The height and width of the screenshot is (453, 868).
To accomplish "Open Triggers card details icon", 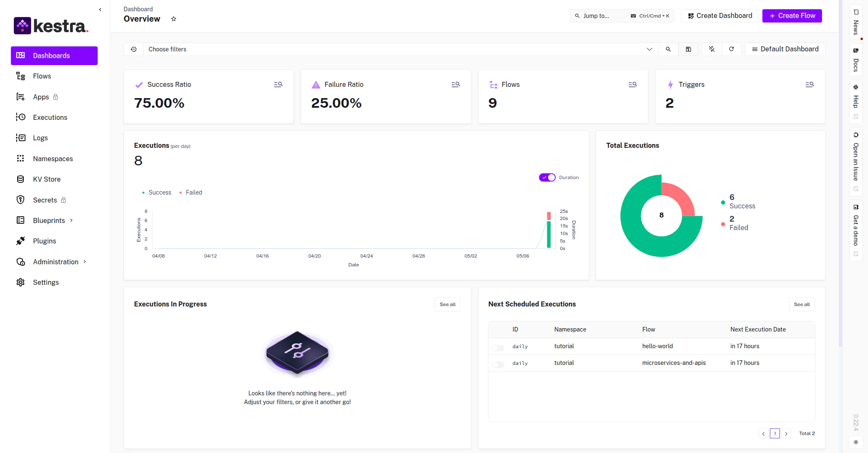I will 810,84.
